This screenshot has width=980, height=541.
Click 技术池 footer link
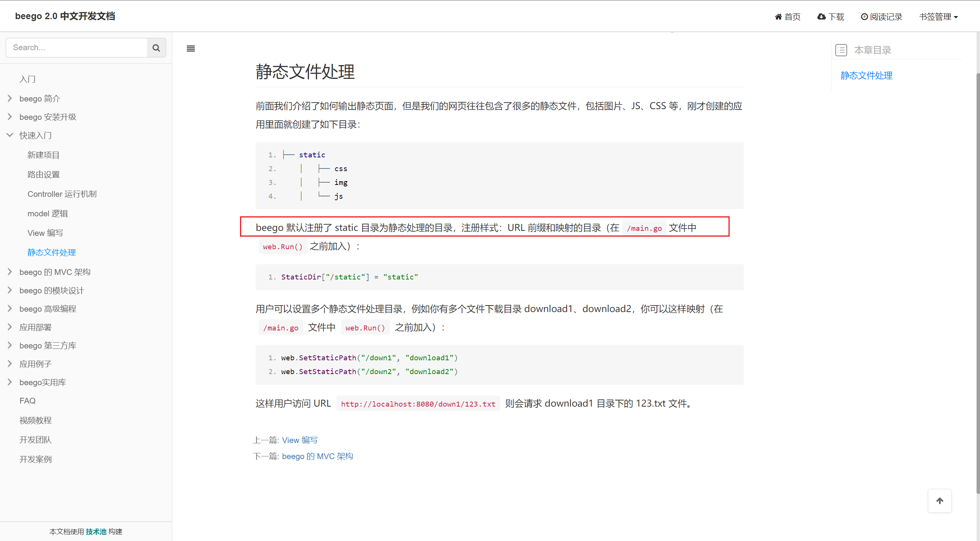96,532
